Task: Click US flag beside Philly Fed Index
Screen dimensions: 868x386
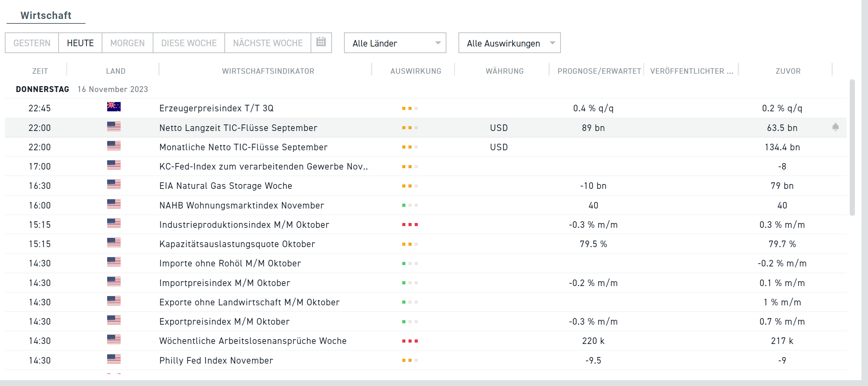Action: tap(114, 359)
